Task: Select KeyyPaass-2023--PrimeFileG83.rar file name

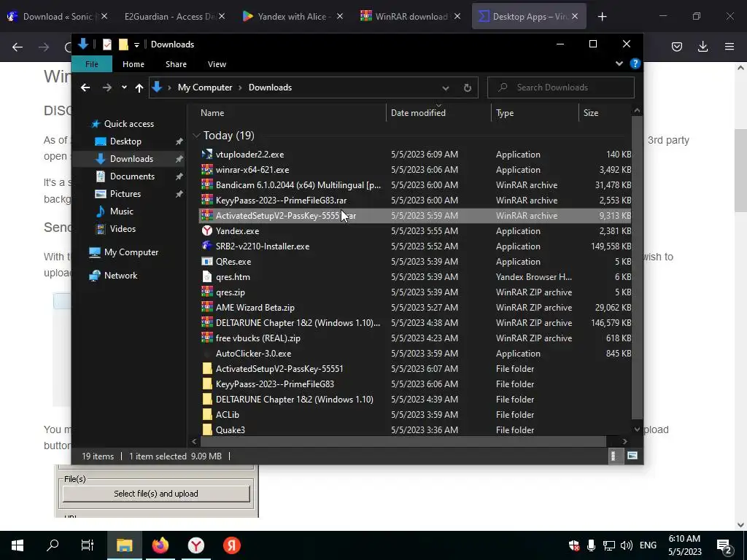Action: click(281, 201)
